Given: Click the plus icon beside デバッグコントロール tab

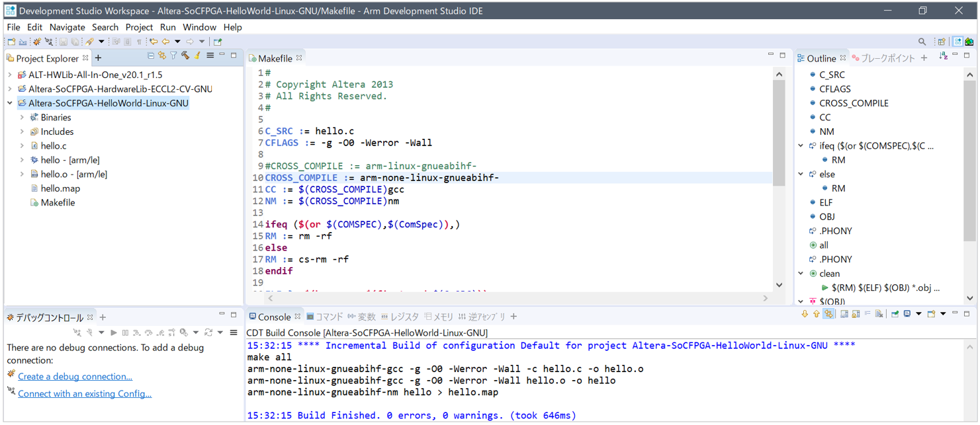Looking at the screenshot, I should [103, 317].
